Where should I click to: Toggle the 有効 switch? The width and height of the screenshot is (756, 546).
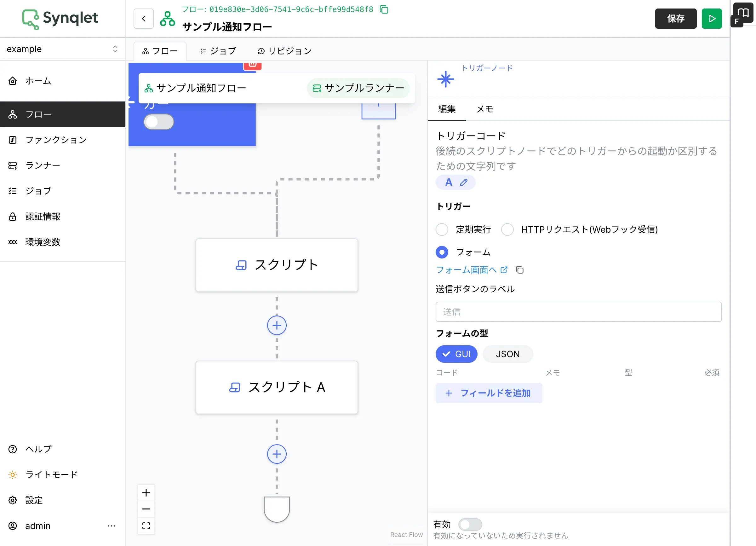click(470, 524)
